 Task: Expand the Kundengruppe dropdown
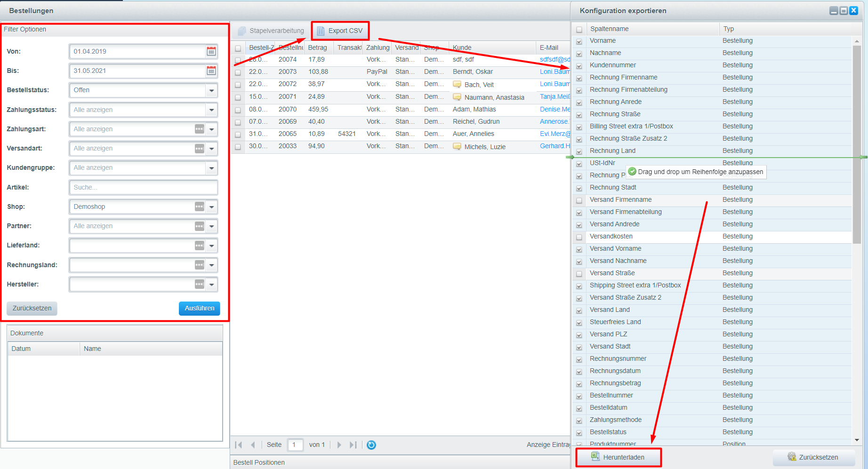tap(211, 167)
